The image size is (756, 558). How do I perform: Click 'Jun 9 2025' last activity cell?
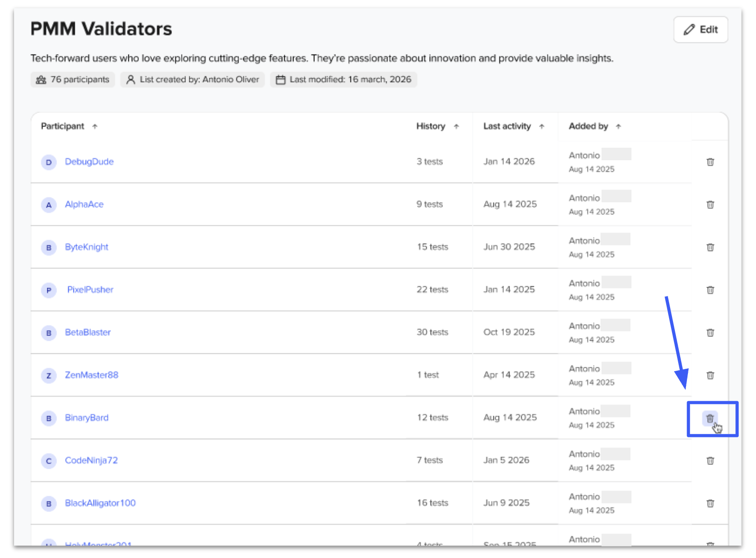[x=506, y=503]
